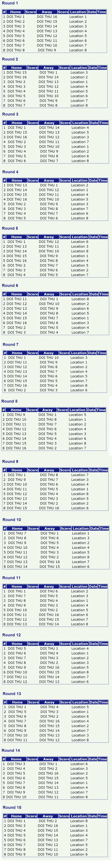The height and width of the screenshot is (868, 112).
Task: Select home team DOI THU 10 in Round 14 row 8
Action: coord(16,797)
